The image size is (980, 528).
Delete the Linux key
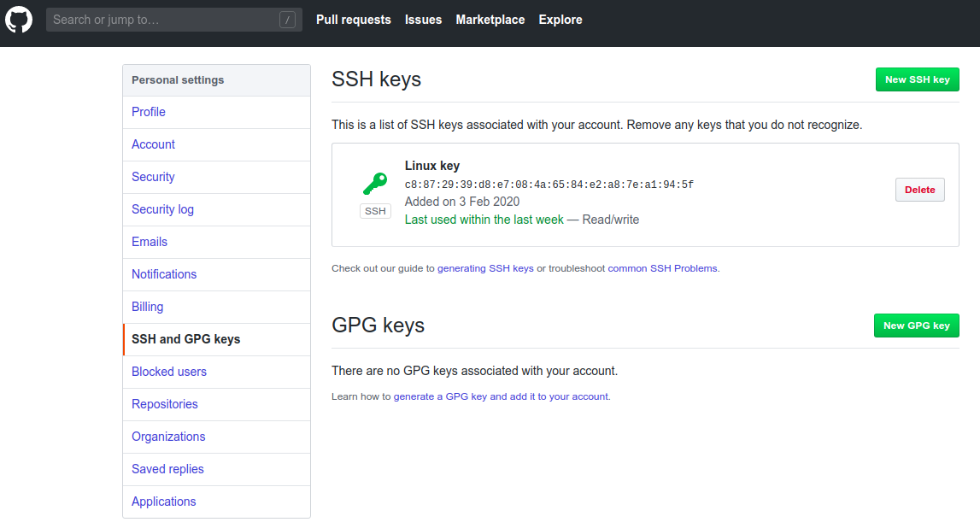coord(919,190)
